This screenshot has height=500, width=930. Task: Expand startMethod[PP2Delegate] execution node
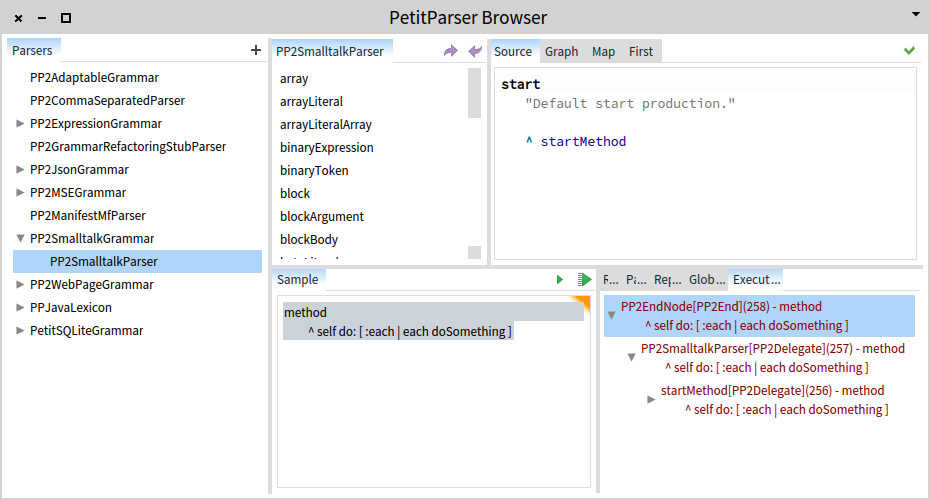point(651,400)
